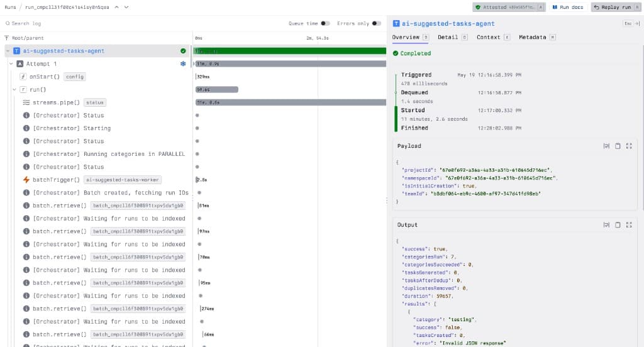Click info icon of '[Orchestrator] Starting' row

26,128
